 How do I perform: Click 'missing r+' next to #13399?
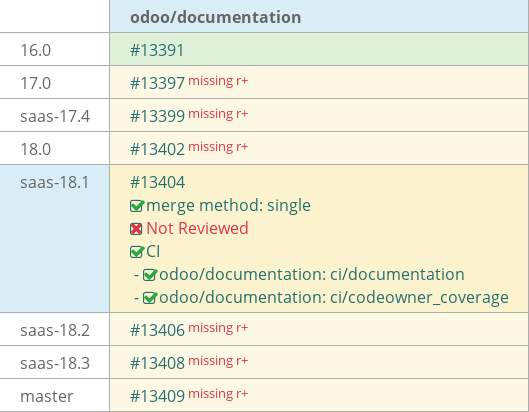pyautogui.click(x=218, y=114)
